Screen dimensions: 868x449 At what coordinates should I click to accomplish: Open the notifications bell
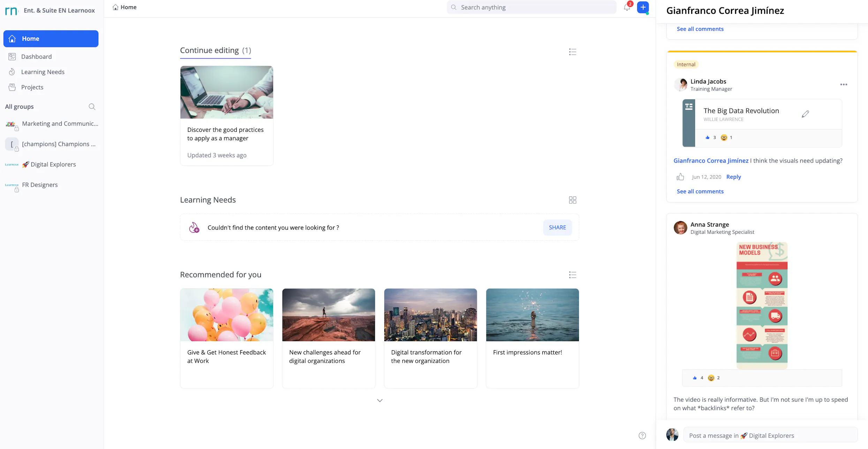627,7
